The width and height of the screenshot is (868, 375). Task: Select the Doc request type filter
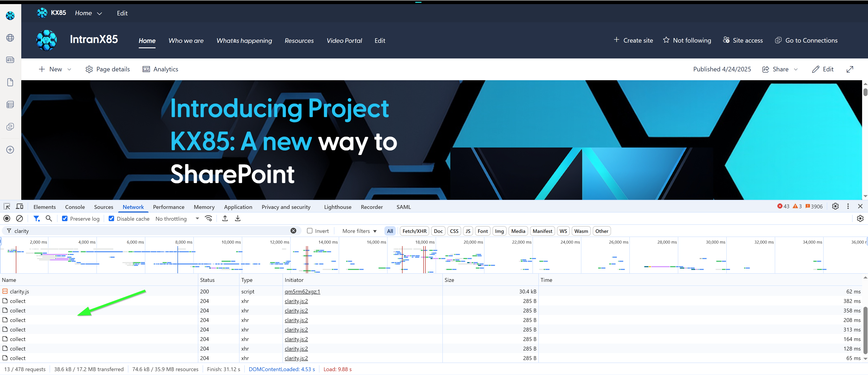[438, 231]
